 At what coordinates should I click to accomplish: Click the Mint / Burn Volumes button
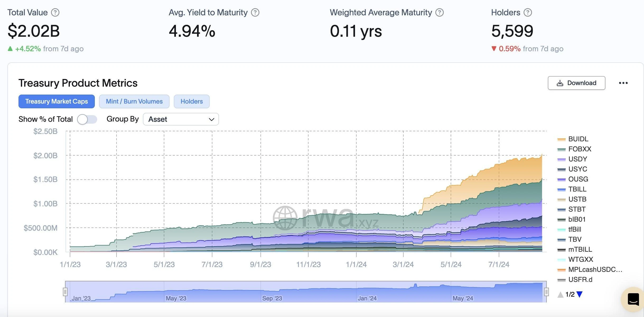tap(134, 101)
